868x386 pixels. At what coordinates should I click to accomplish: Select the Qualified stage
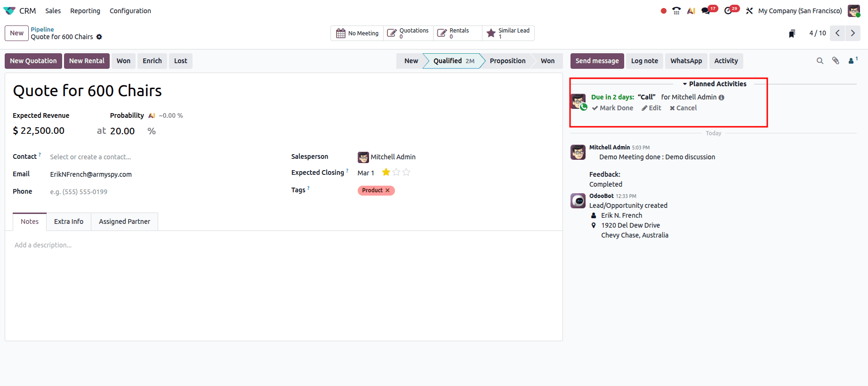point(454,61)
